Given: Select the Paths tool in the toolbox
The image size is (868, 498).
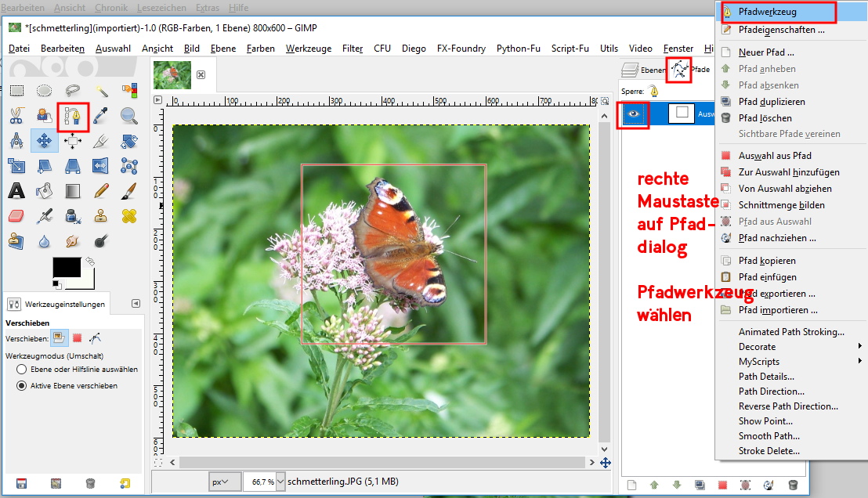Looking at the screenshot, I should [x=73, y=117].
